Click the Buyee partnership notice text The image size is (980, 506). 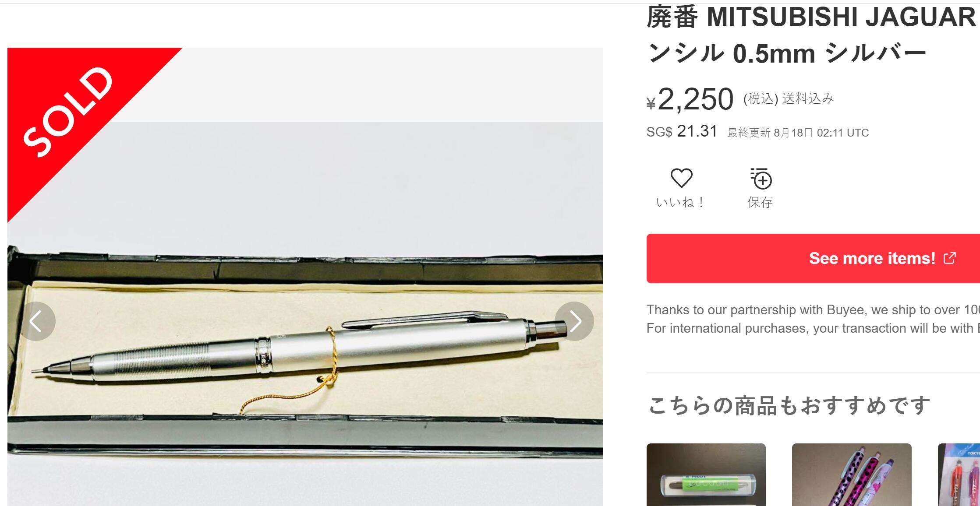[813, 319]
